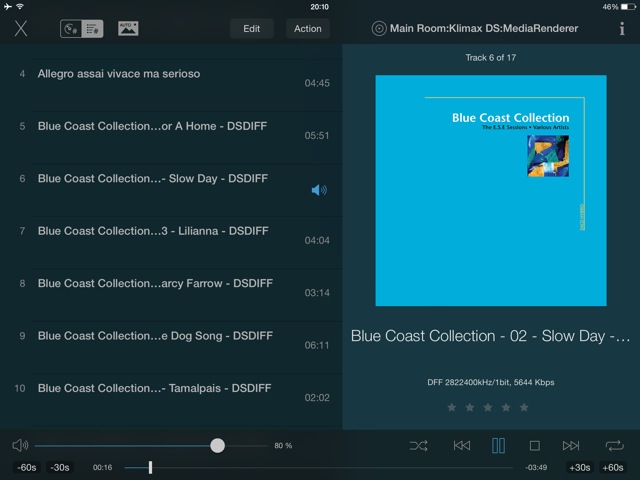Open the info icon at top right
This screenshot has width=640, height=480.
[622, 29]
